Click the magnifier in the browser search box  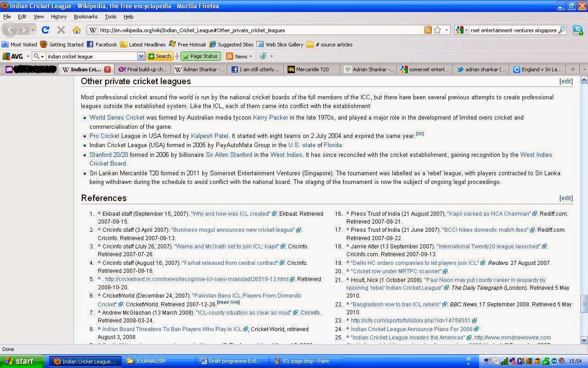point(562,30)
